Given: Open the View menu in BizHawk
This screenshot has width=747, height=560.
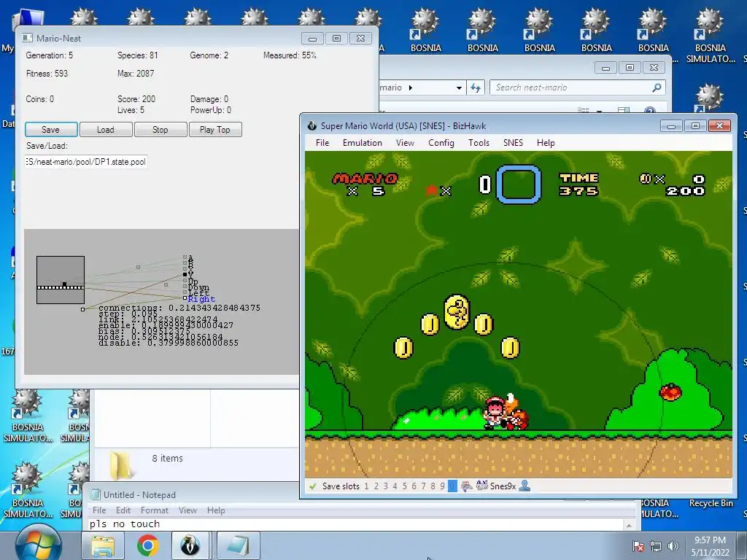Looking at the screenshot, I should pos(405,143).
